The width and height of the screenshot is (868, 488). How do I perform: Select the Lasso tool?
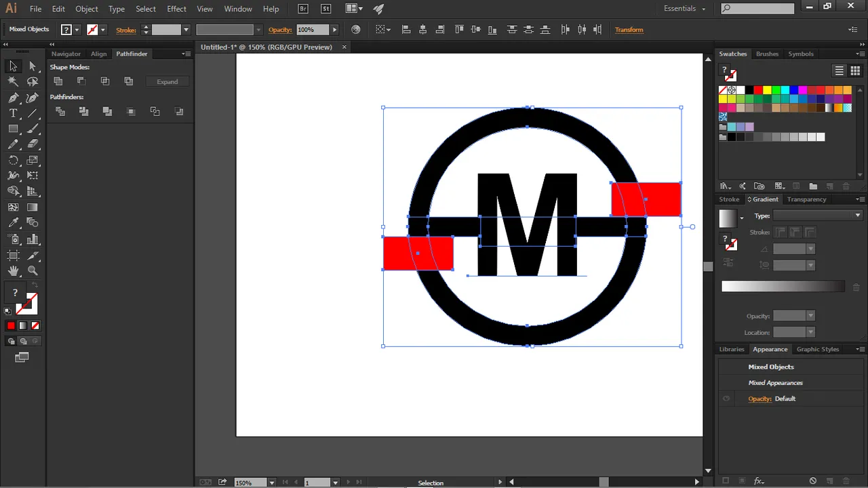point(33,81)
